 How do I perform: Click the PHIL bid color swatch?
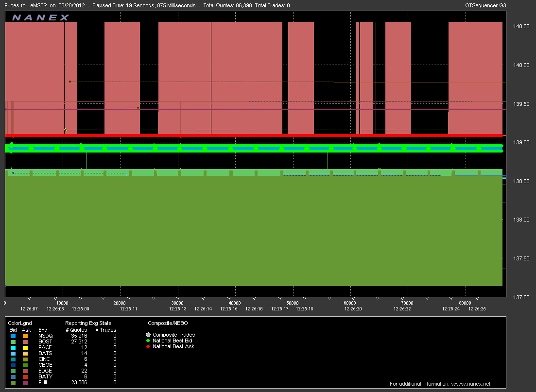[13, 382]
